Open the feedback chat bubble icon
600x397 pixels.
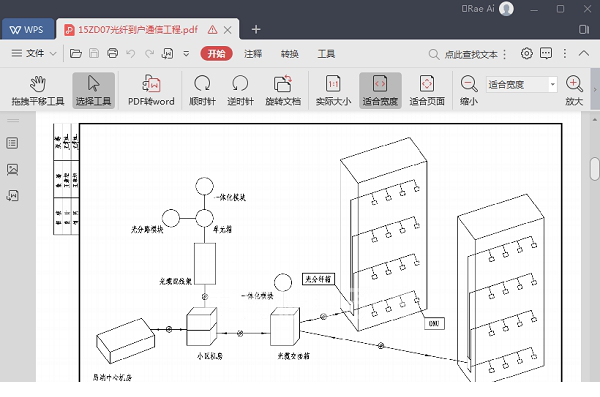[x=546, y=53]
